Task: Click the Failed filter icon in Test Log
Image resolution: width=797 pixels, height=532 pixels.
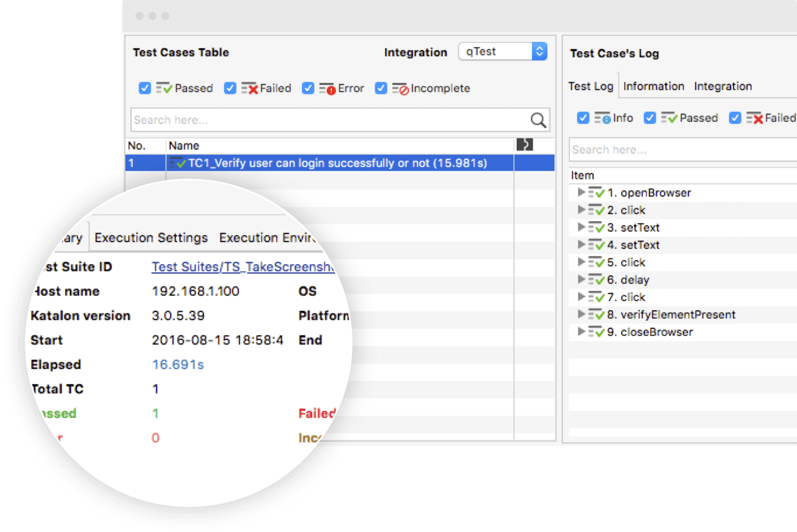Action: [x=754, y=118]
